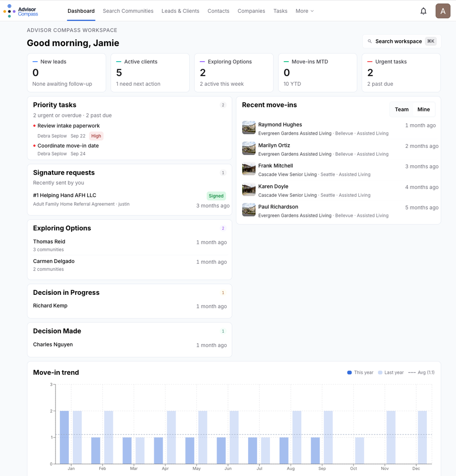Click the ⌘K shortcut badge
Screen dimensions: 456x476
click(x=430, y=41)
